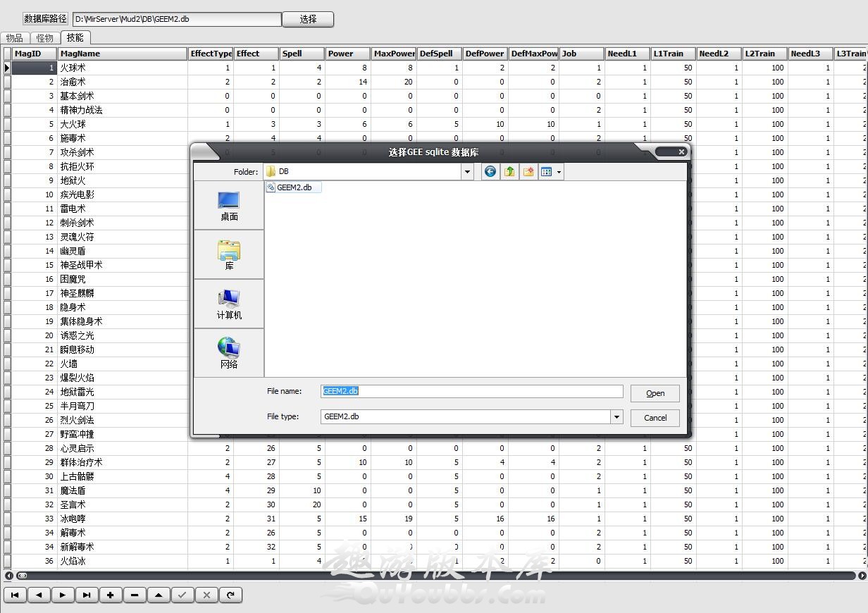Image resolution: width=868 pixels, height=613 pixels.
Task: Select the 火球术 skill name cell
Action: (x=123, y=68)
